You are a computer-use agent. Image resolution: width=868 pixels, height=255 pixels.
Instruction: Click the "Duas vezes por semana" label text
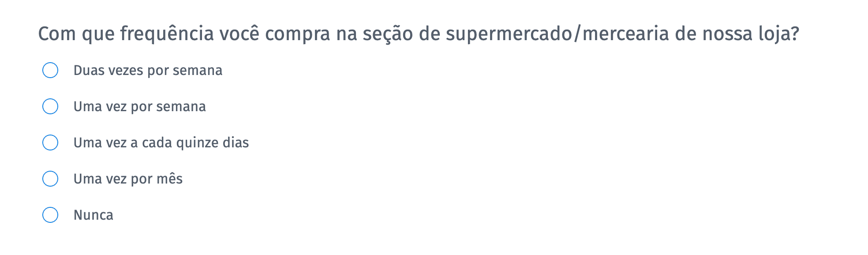pyautogui.click(x=148, y=70)
